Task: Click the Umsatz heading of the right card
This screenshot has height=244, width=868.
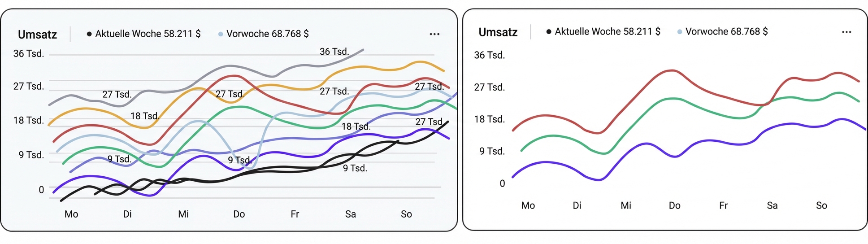Action: [x=498, y=32]
